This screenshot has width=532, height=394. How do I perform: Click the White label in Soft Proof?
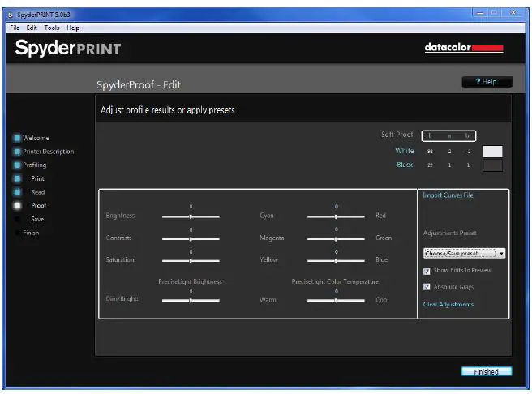[405, 151]
